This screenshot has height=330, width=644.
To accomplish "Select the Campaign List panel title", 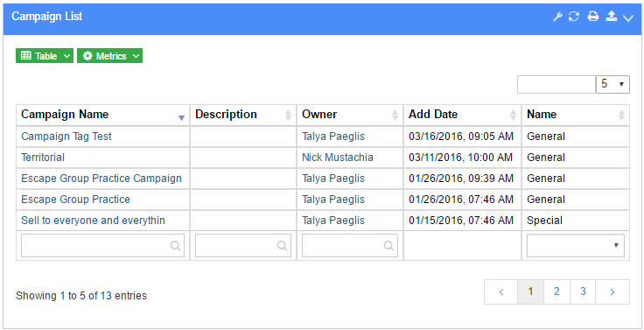I will [47, 17].
